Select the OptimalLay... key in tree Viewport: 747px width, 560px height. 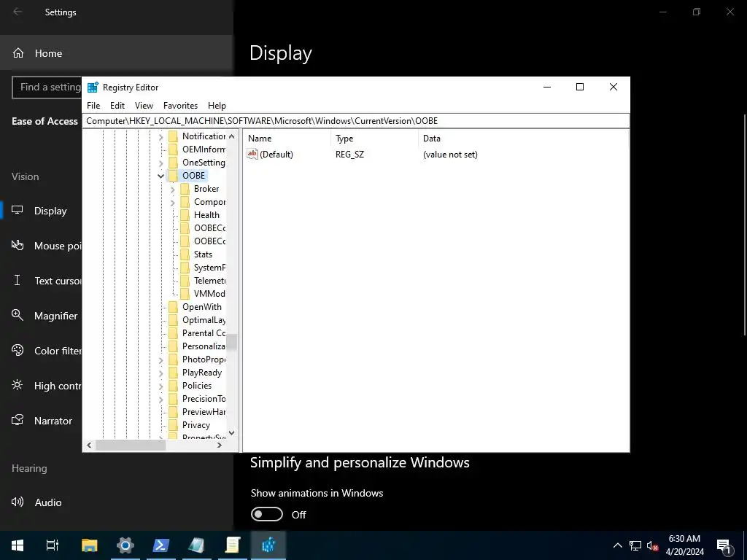[x=204, y=320]
